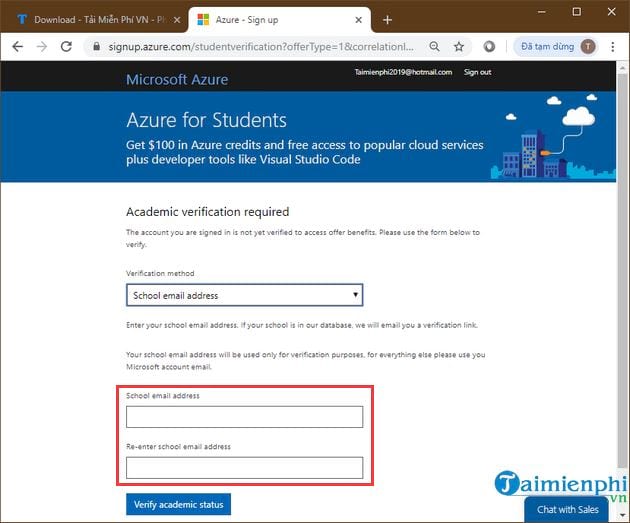Click the zoom magnifier icon in address bar

tap(434, 47)
